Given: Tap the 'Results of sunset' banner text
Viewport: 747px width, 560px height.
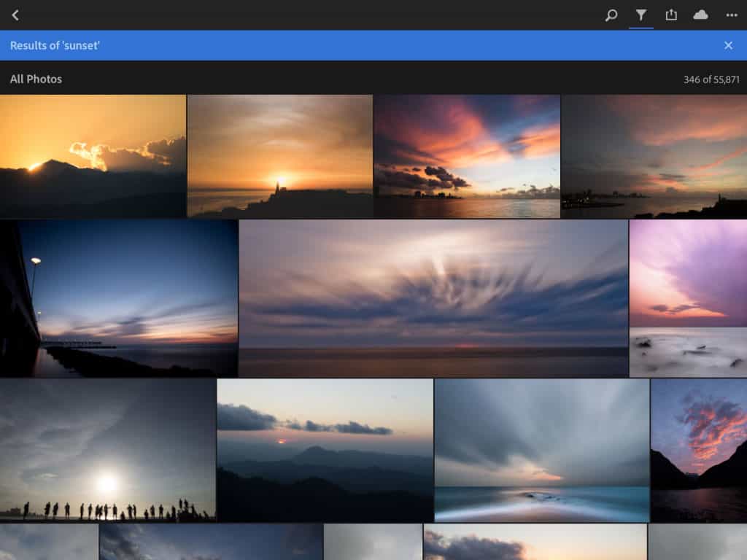Looking at the screenshot, I should (55, 45).
